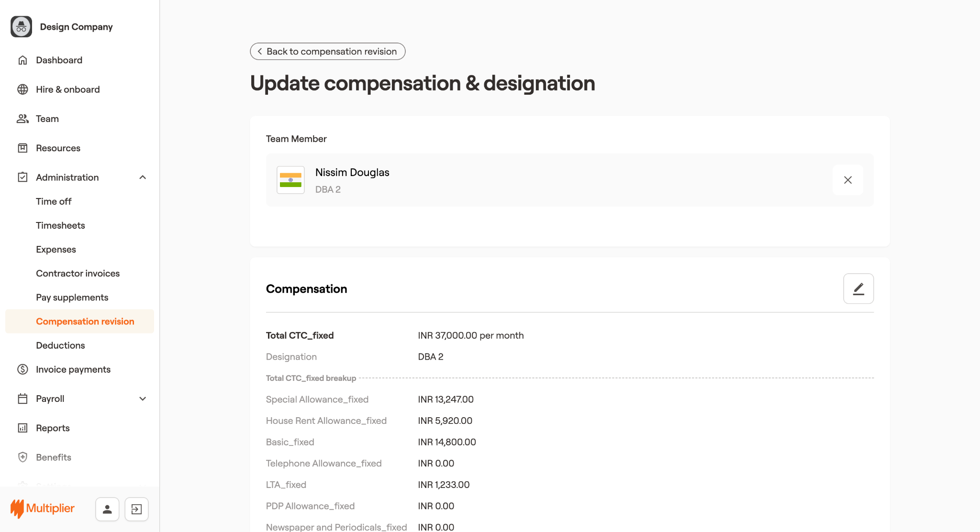Click the Team people icon

pyautogui.click(x=22, y=119)
